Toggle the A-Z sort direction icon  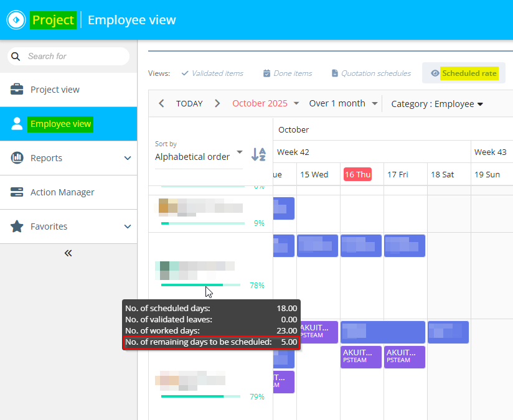pyautogui.click(x=258, y=154)
